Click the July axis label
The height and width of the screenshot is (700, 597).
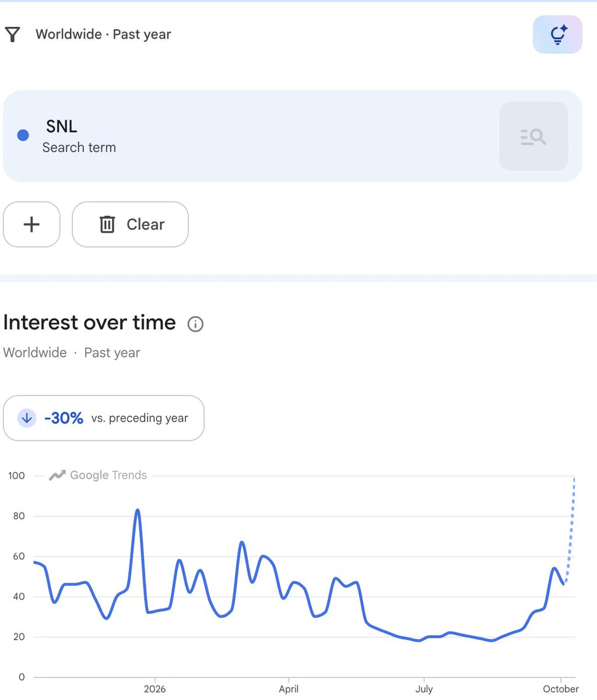(x=424, y=689)
